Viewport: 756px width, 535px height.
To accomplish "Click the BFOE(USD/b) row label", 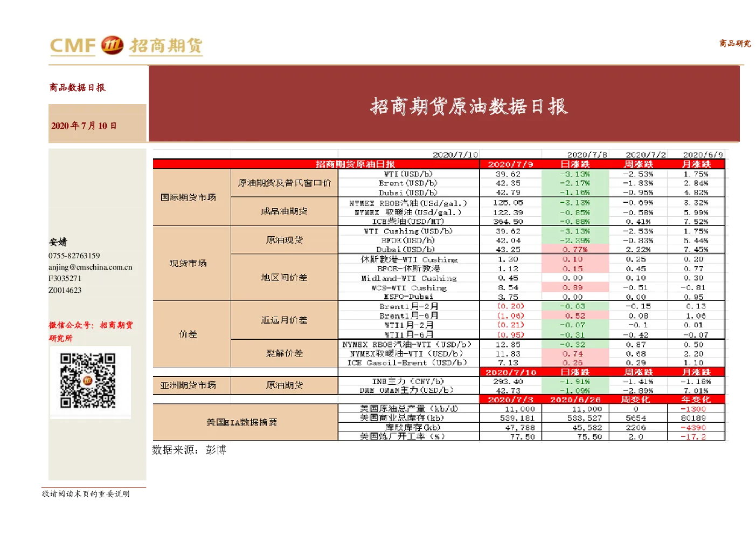I will coord(408,241).
